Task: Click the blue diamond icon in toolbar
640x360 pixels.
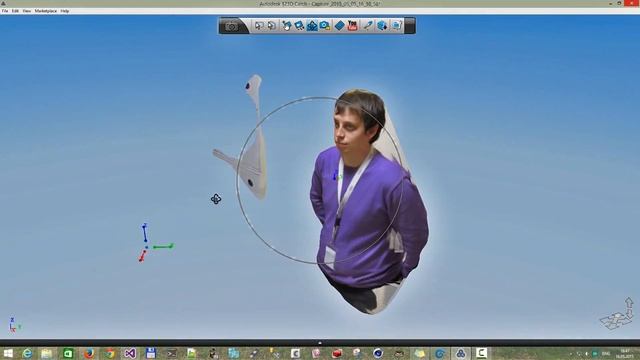Action: pos(340,26)
